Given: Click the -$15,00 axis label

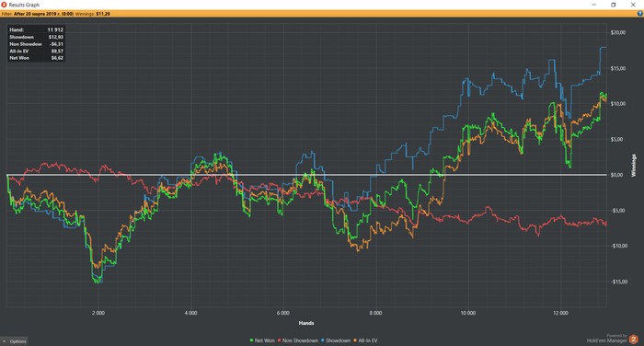Looking at the screenshot, I should (619, 282).
